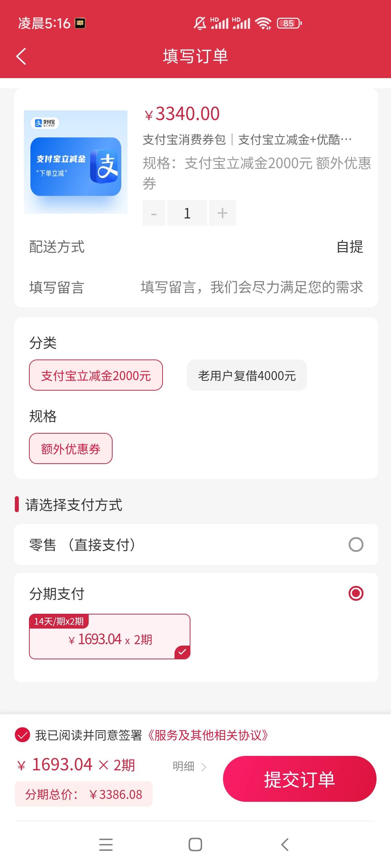The image size is (391, 868).
Task: Select 零售（直接支付）radio button
Action: (x=356, y=545)
